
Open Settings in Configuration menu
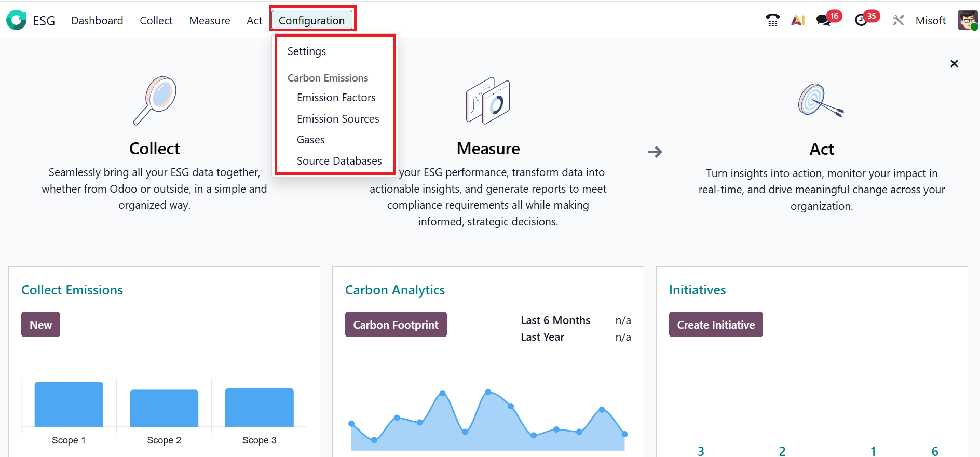[x=307, y=51]
